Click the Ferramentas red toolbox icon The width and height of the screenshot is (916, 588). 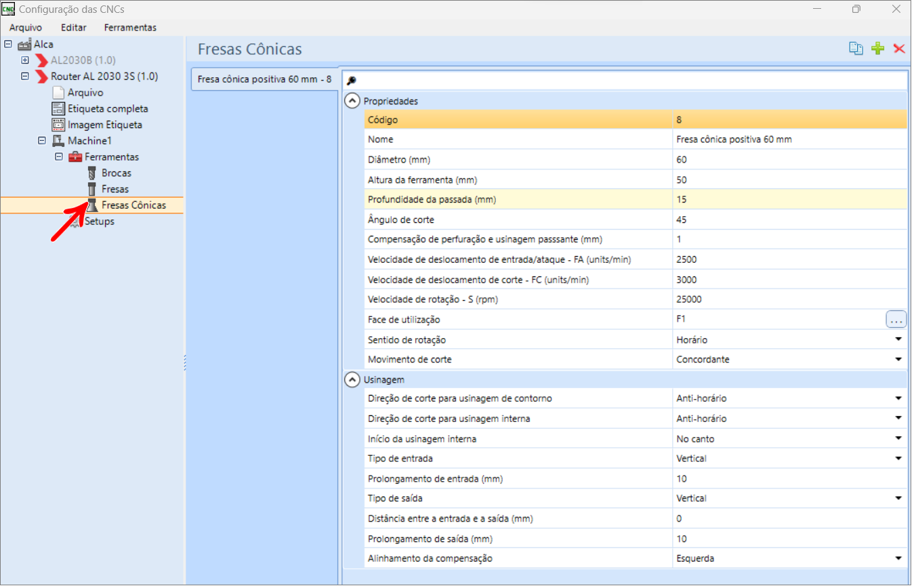coord(75,157)
